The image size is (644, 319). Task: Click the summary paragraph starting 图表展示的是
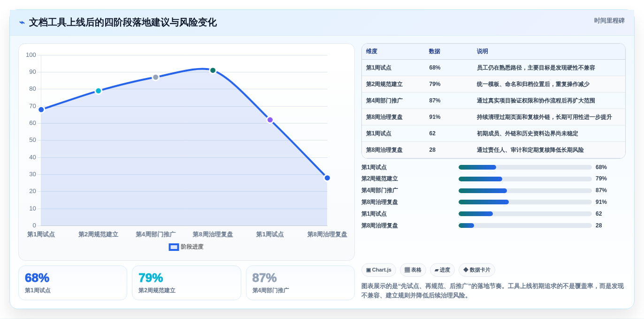(x=492, y=291)
